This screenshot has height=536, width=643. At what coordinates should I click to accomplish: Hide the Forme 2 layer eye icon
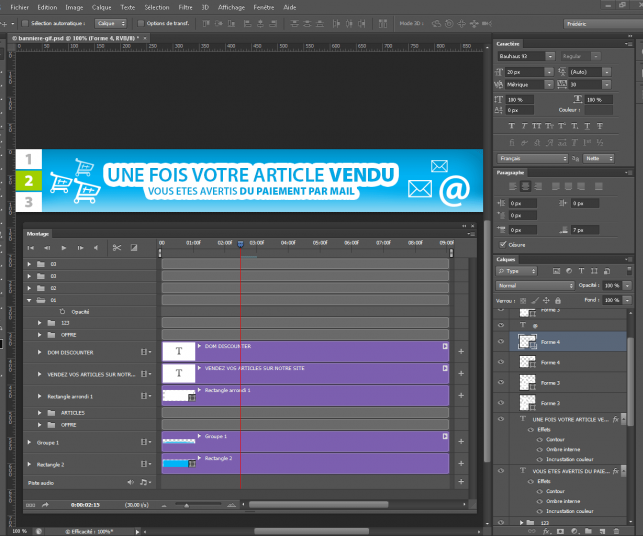pyautogui.click(x=501, y=403)
